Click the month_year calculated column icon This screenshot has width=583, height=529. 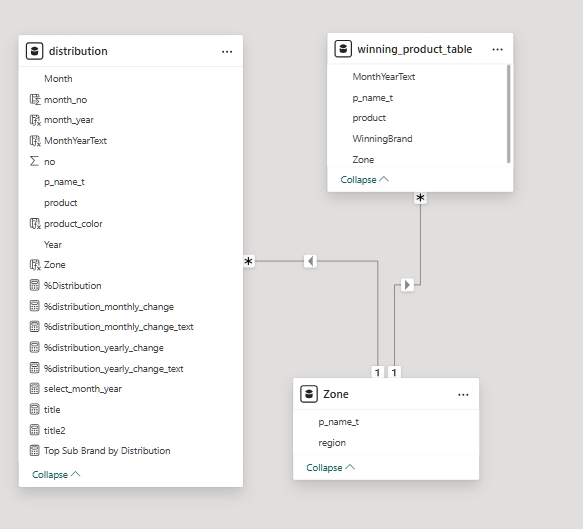[35, 120]
